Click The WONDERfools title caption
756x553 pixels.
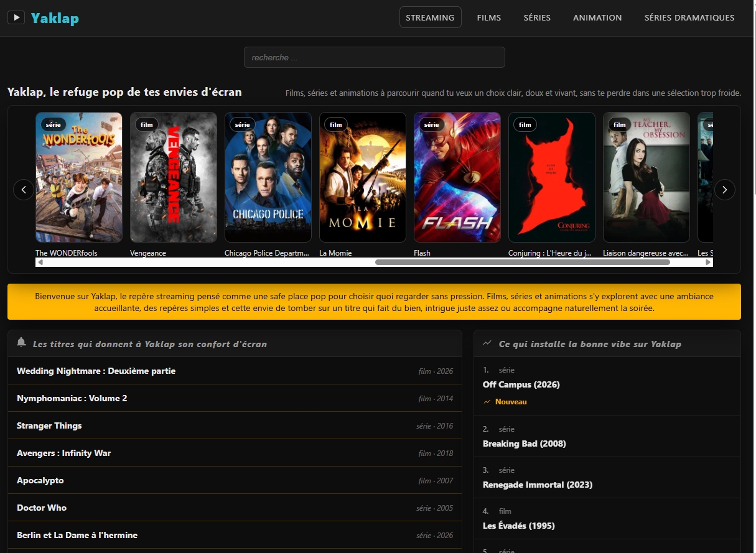67,253
